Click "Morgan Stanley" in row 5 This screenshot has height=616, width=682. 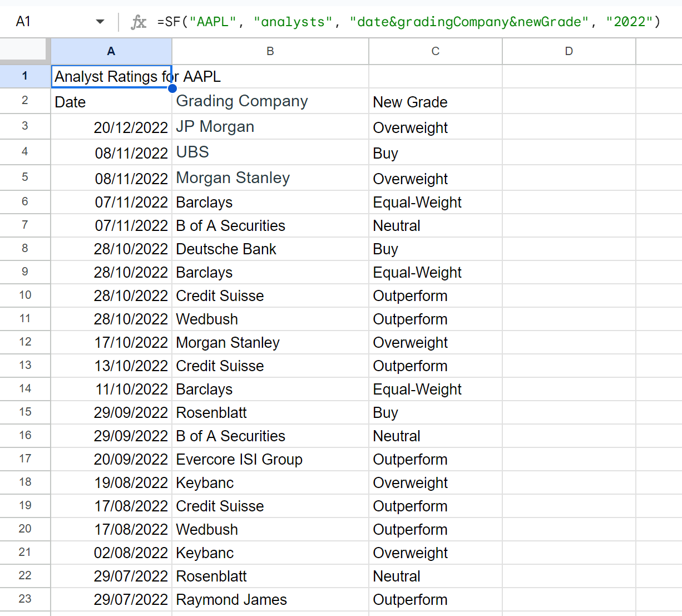click(270, 178)
